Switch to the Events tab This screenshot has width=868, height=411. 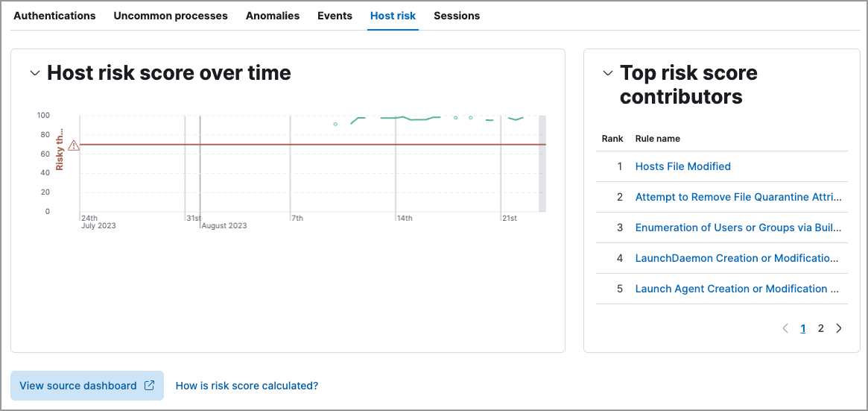[335, 16]
